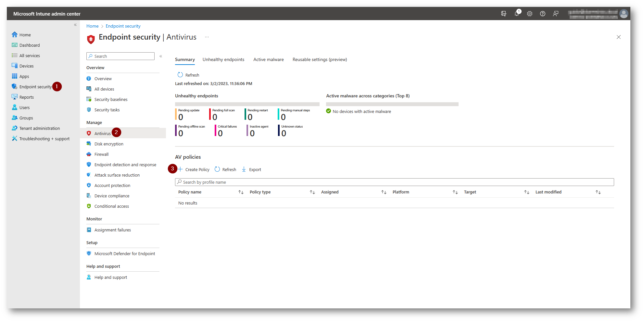Click the Search by profile name field
644x322 pixels.
click(x=394, y=182)
